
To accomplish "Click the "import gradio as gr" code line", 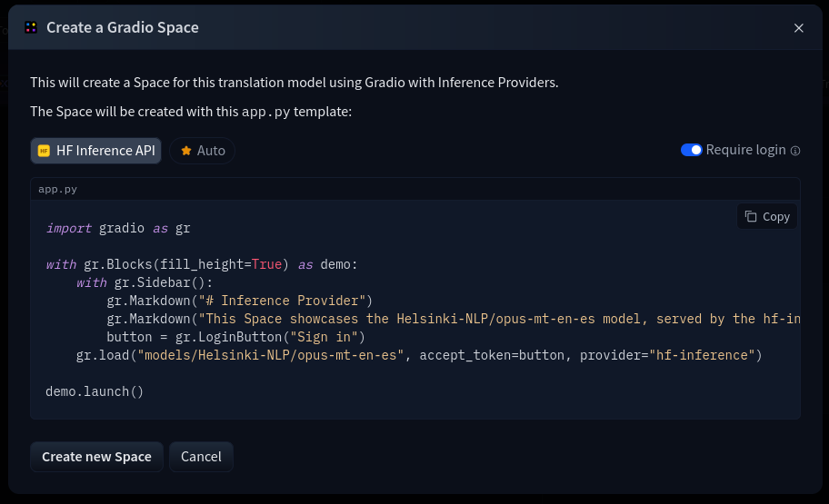I will pos(118,228).
